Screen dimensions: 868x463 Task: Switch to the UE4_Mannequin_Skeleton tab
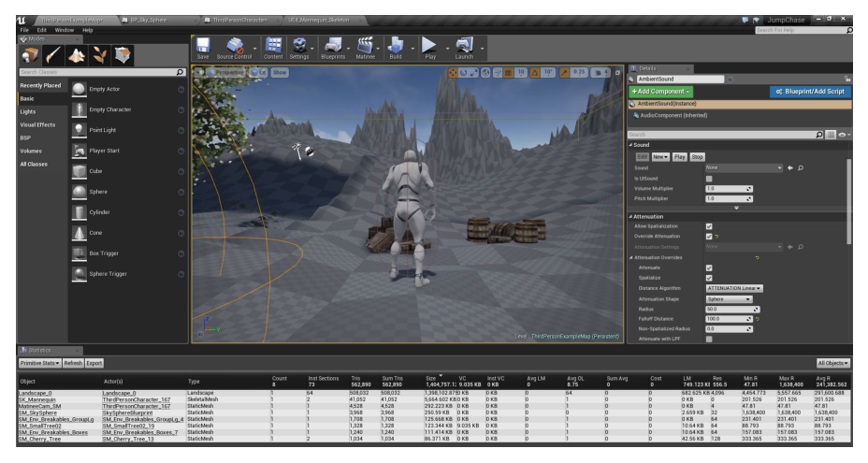(x=318, y=20)
